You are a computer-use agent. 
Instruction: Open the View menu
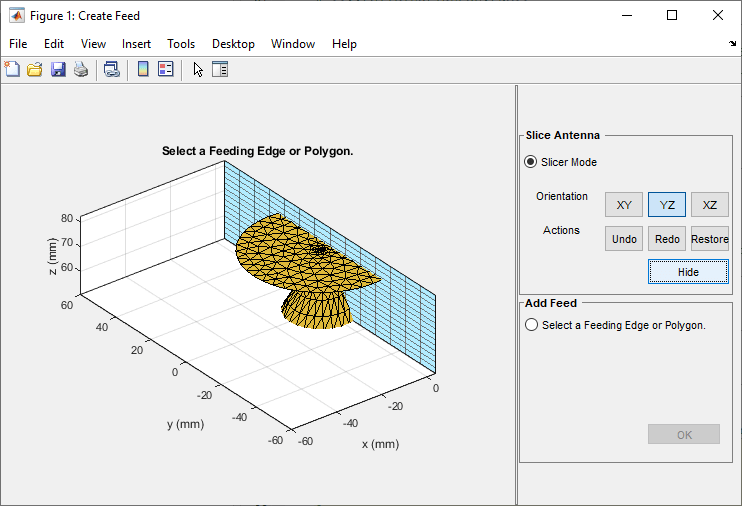click(x=93, y=44)
